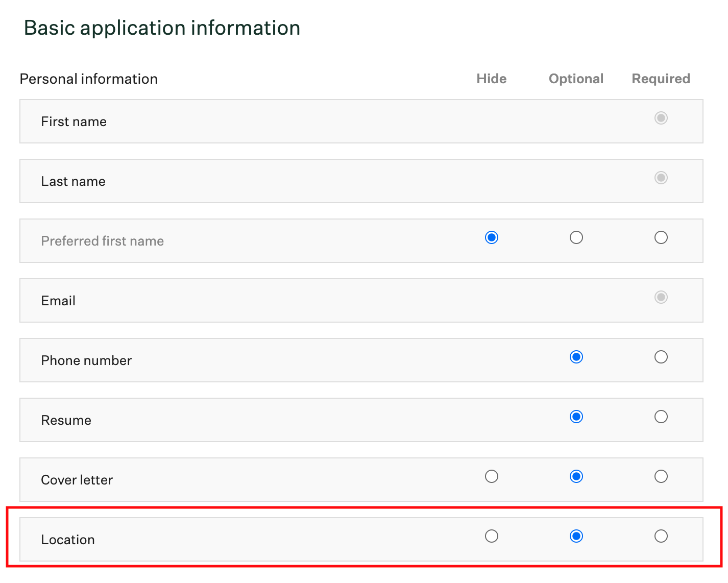
Task: Click the Hide radio for Preferred first name
Action: coord(491,237)
